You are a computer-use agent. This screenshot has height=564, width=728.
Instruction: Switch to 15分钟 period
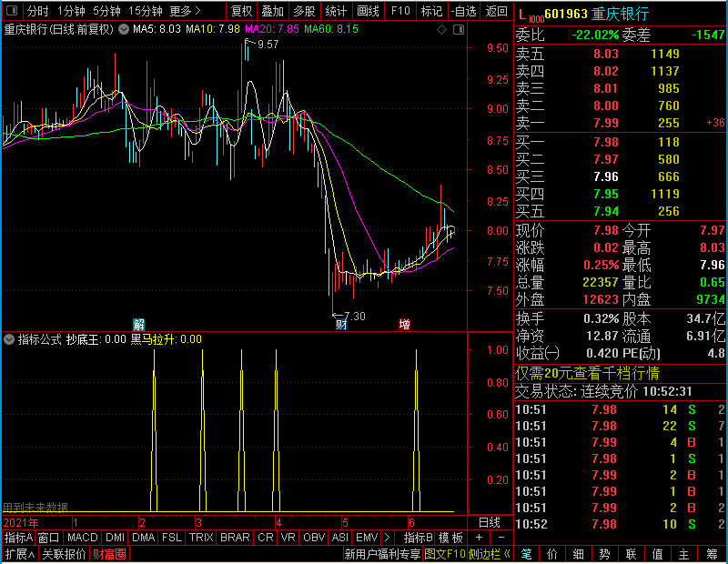145,11
